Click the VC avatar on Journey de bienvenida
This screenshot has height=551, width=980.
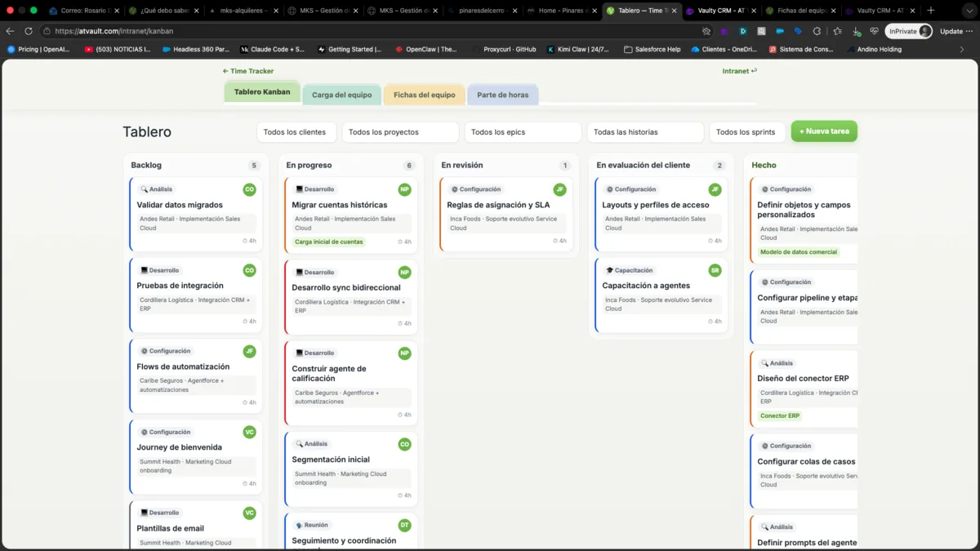click(250, 432)
